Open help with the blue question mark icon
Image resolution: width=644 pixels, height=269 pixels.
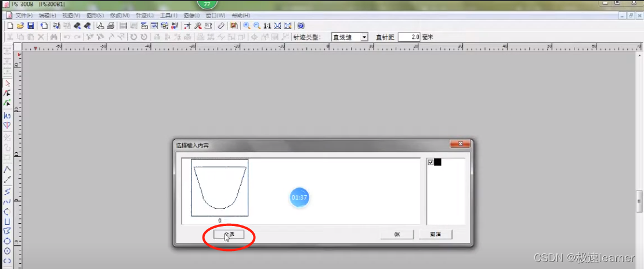click(301, 26)
